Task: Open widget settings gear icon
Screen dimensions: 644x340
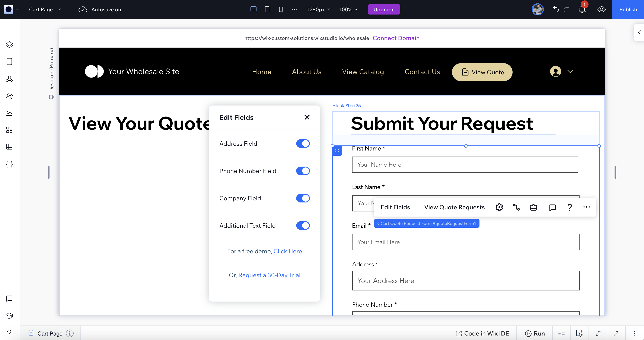Action: click(499, 207)
